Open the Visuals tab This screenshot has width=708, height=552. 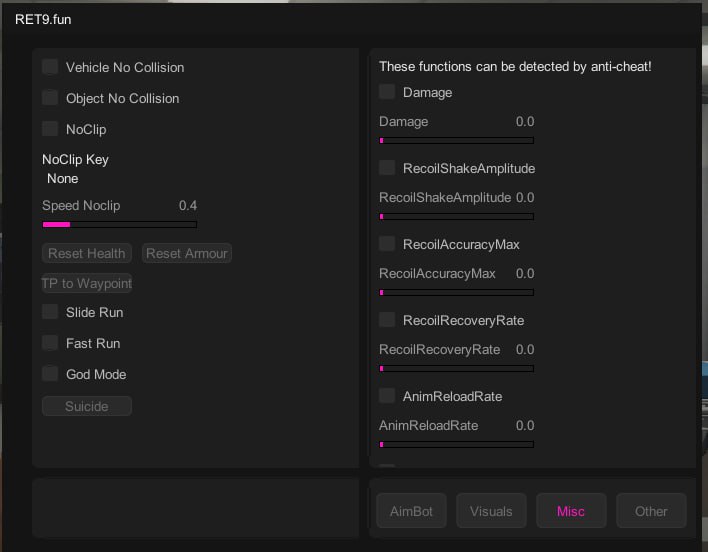tap(491, 511)
